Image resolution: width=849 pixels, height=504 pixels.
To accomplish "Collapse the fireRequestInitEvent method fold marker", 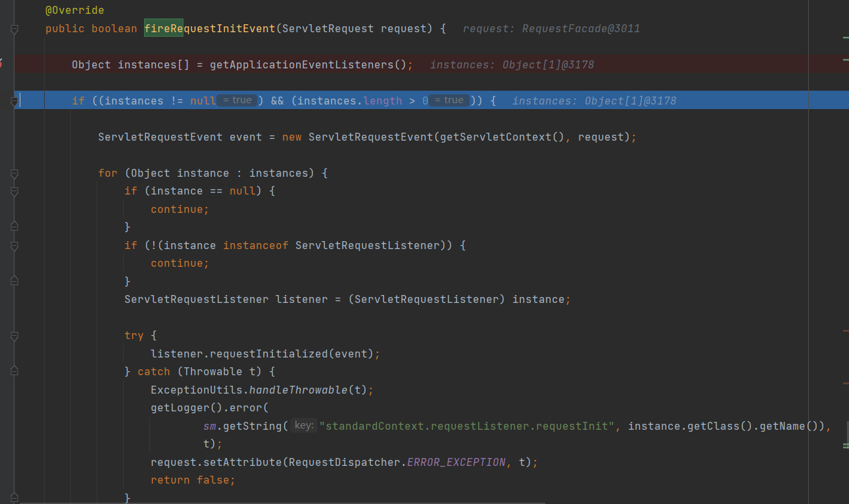I will tap(14, 29).
